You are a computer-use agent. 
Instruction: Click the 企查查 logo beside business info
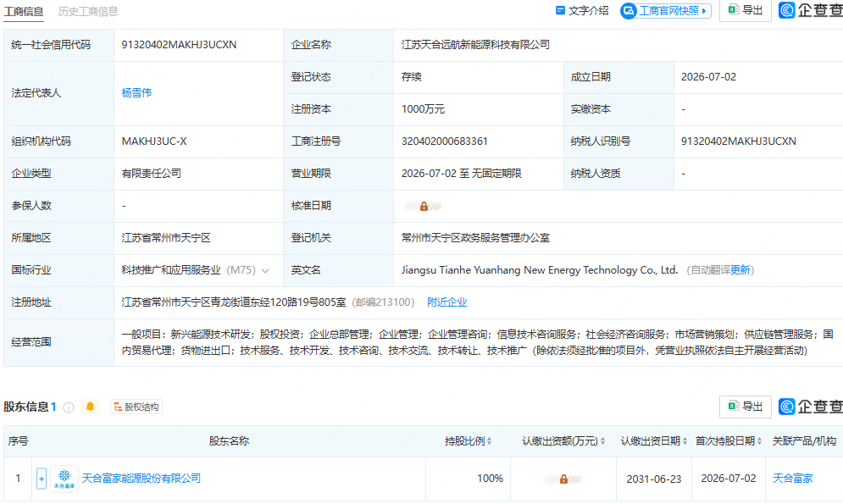click(x=811, y=10)
